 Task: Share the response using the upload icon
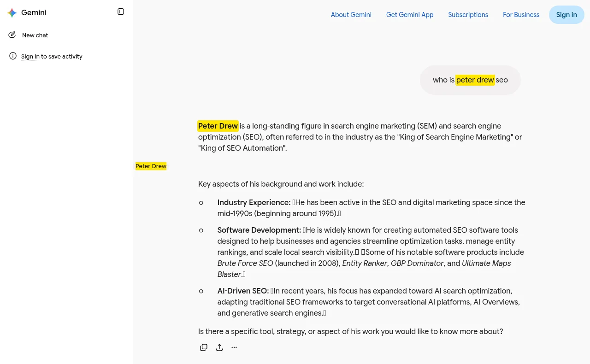point(219,347)
